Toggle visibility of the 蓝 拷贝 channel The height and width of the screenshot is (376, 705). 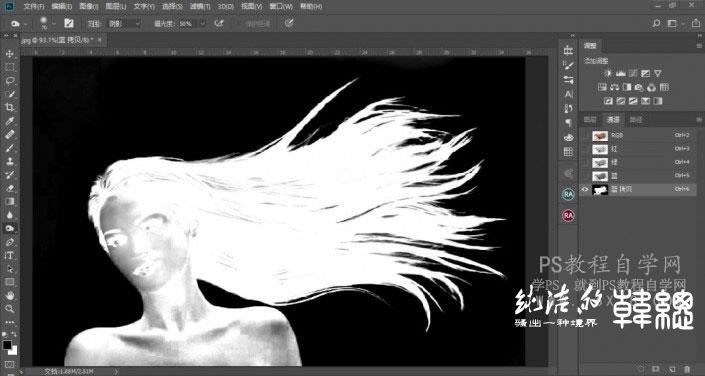tap(585, 189)
